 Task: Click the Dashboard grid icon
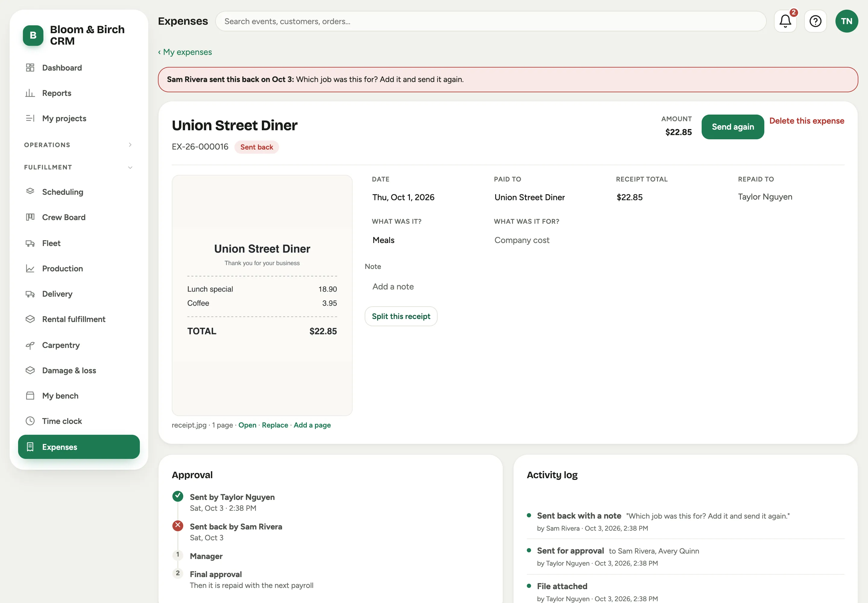click(x=30, y=68)
